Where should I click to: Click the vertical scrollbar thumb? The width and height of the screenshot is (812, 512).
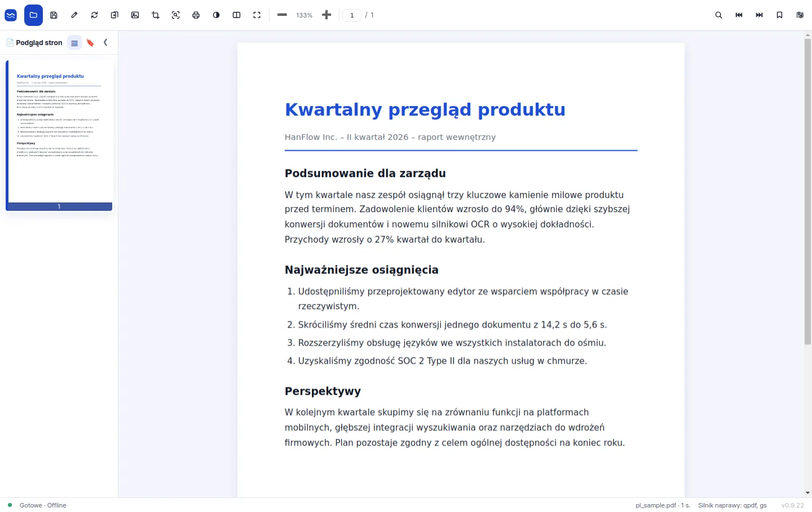807,192
